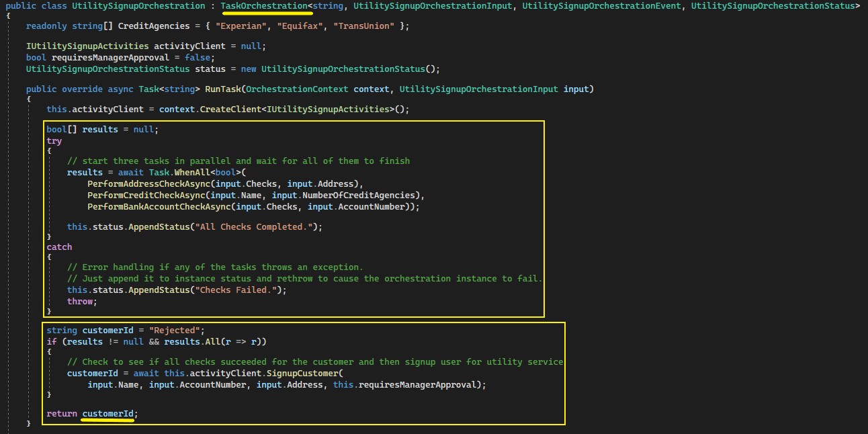Click the CreateClient method call

pos(230,109)
